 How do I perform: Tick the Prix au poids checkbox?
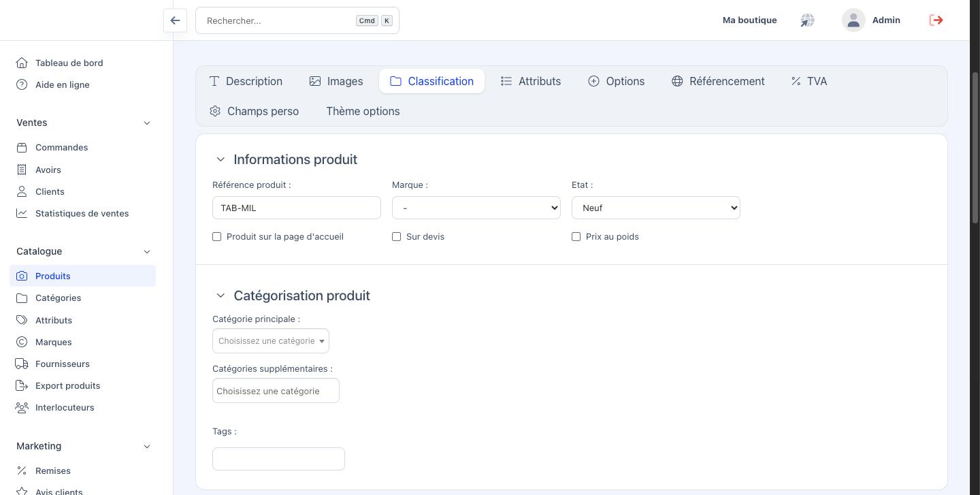576,236
